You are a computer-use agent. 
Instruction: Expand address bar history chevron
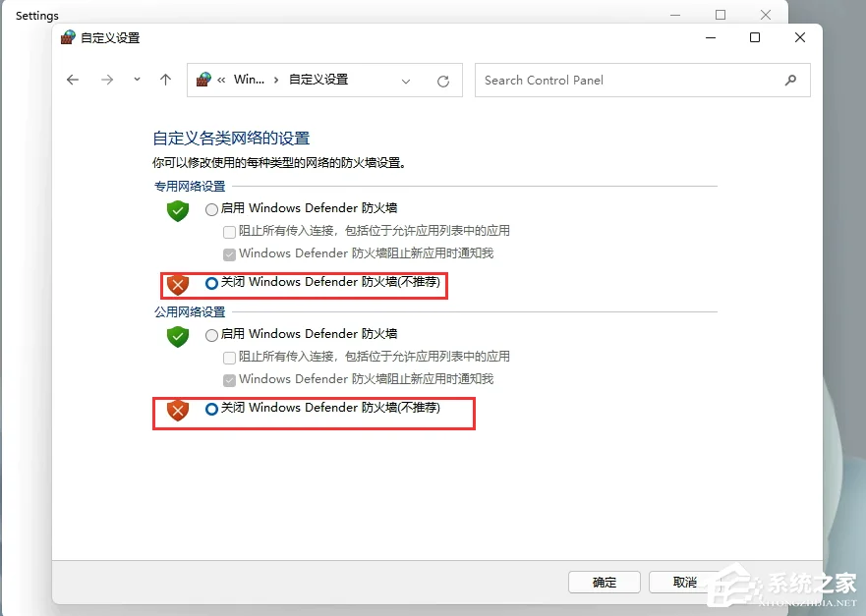click(406, 82)
